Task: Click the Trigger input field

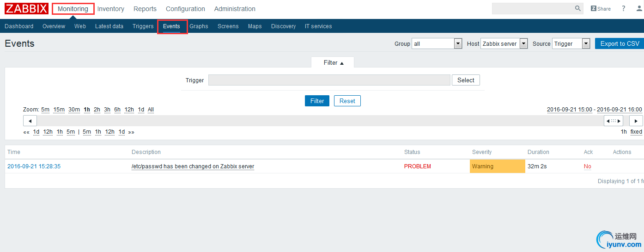Action: point(329,80)
